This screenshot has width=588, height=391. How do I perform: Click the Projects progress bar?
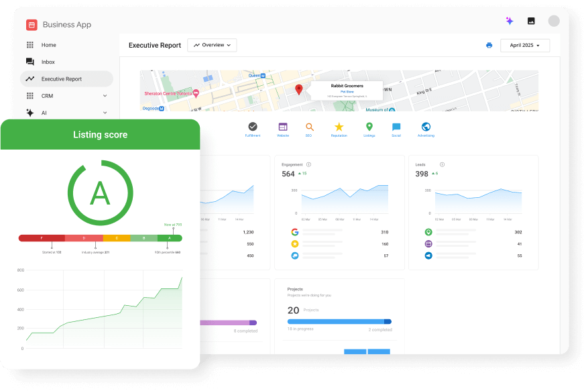[x=339, y=322]
